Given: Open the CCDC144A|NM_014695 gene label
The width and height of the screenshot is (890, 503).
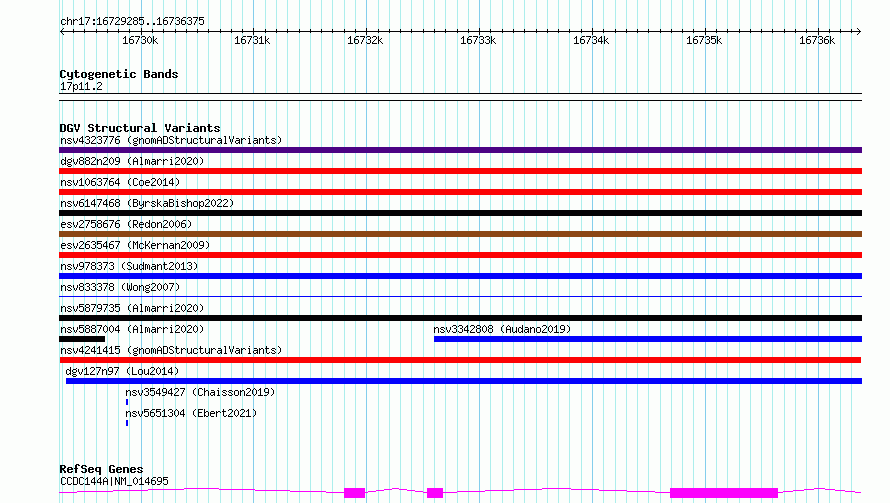Looking at the screenshot, I should coord(114,481).
